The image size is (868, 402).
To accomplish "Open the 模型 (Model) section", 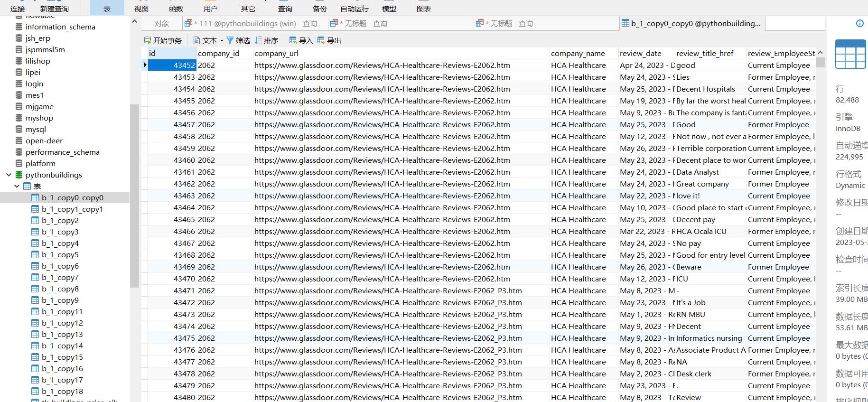I will (389, 9).
